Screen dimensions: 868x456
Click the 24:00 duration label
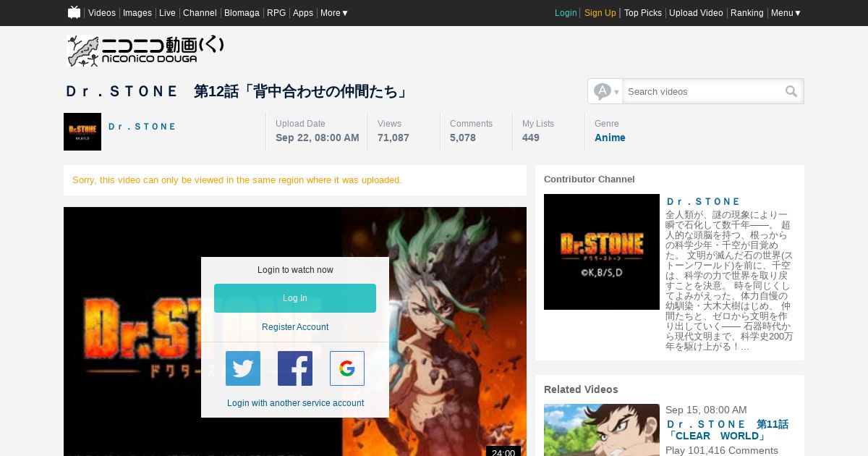(x=503, y=452)
